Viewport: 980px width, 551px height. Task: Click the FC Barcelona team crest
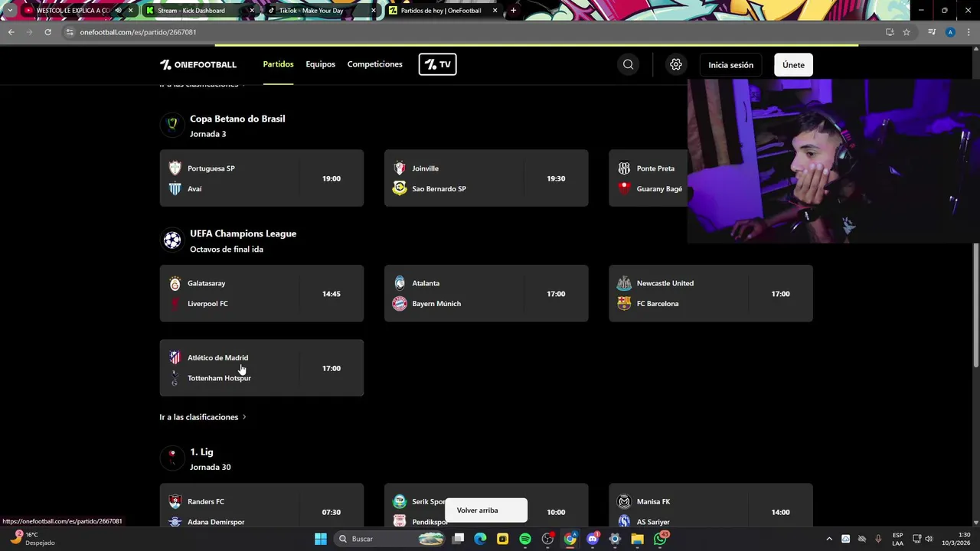click(624, 304)
